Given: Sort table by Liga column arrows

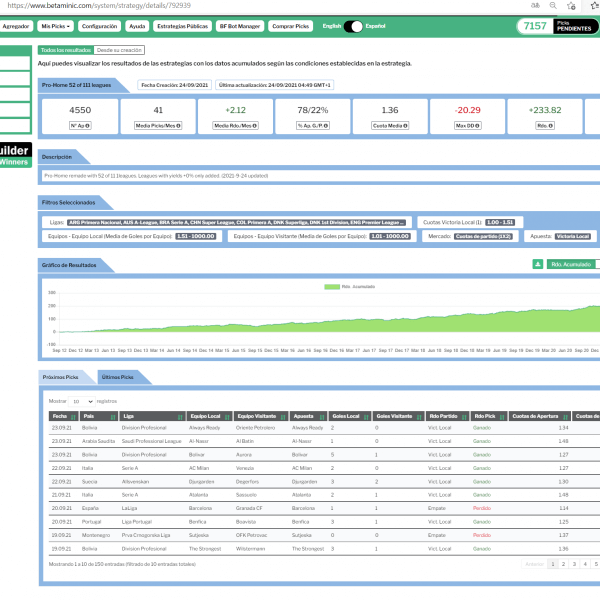Looking at the screenshot, I should (x=180, y=417).
